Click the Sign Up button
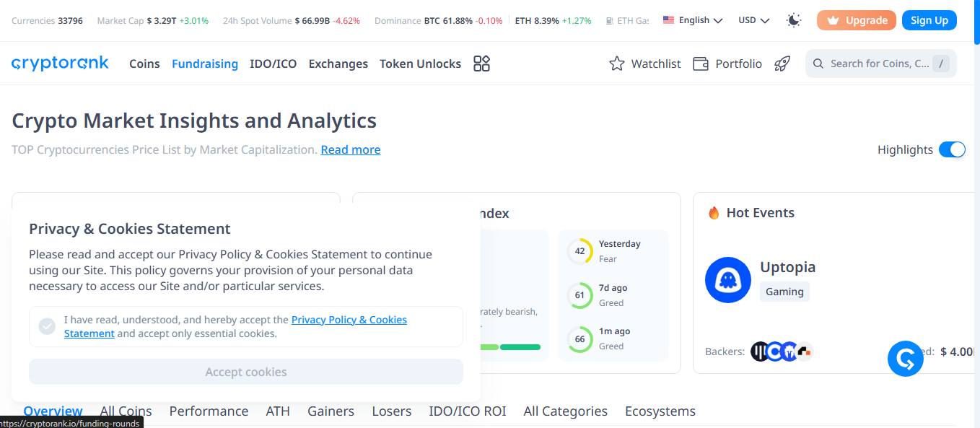980x428 pixels. click(x=929, y=20)
